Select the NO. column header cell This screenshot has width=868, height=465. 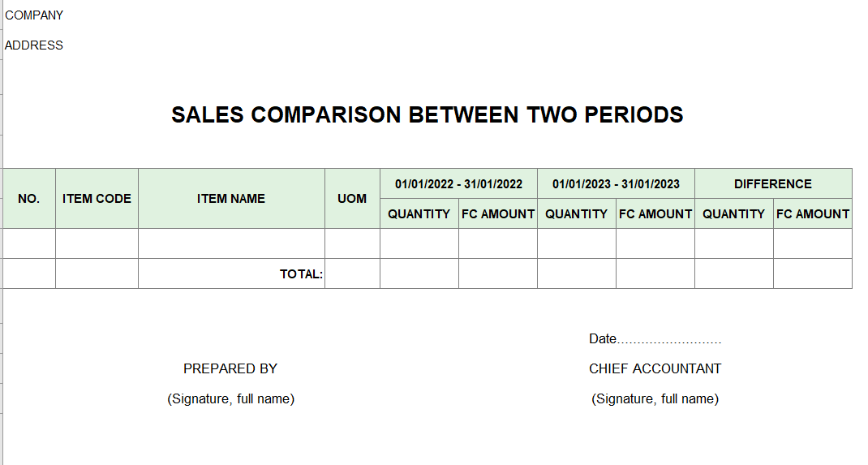pos(28,199)
